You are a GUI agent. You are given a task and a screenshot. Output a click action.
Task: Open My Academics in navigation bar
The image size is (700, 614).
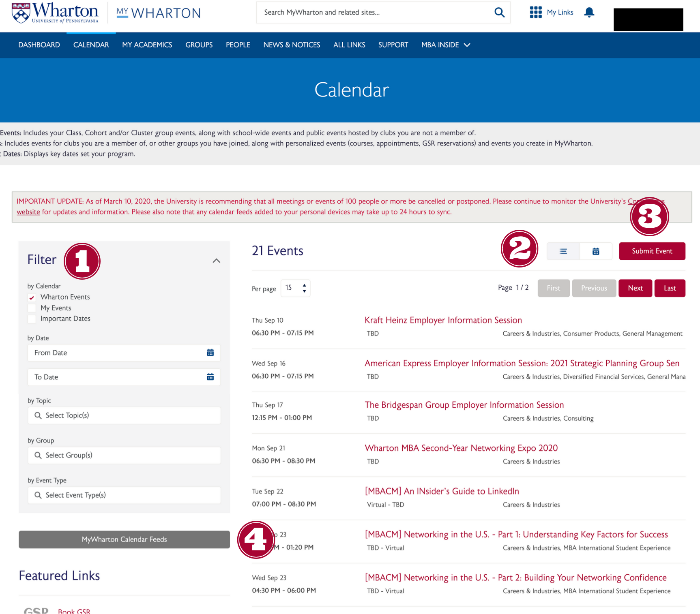tap(147, 45)
